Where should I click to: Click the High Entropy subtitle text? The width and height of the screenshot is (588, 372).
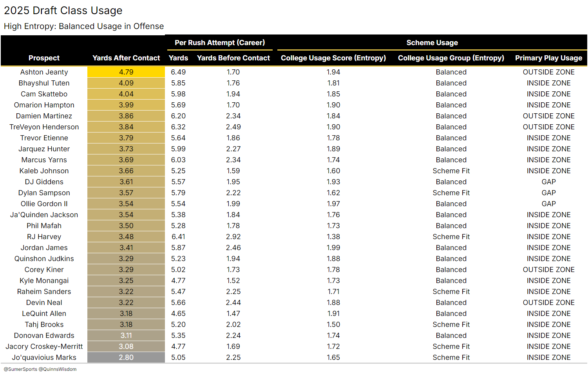[x=84, y=26]
